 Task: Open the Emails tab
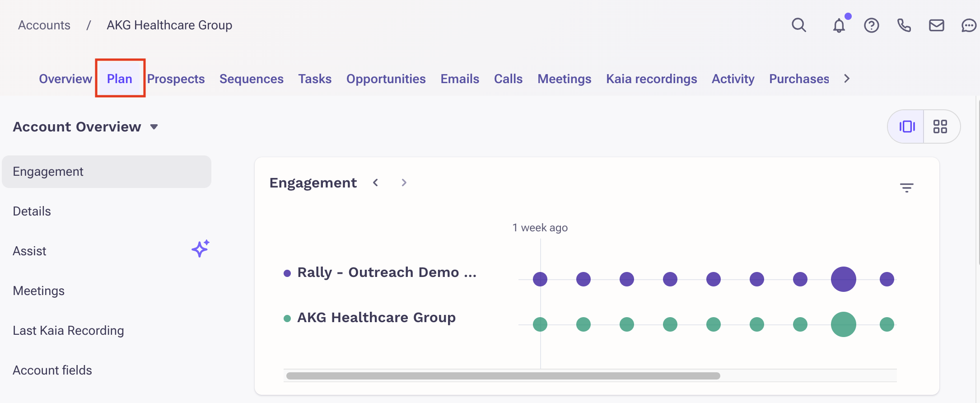[x=460, y=79]
